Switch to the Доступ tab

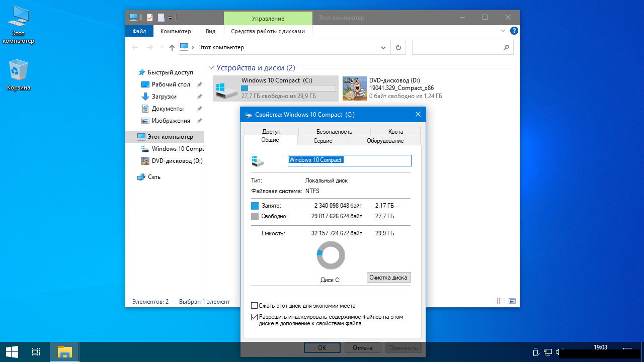point(271,131)
